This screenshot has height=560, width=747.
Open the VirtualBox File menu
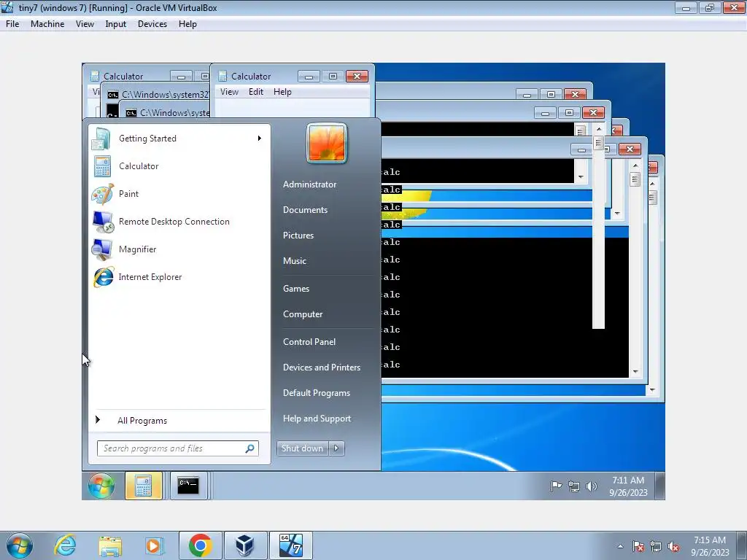point(12,24)
